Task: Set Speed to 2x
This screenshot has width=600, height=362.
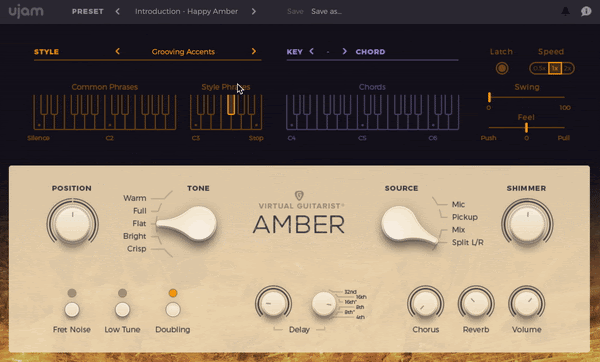Action: 567,68
